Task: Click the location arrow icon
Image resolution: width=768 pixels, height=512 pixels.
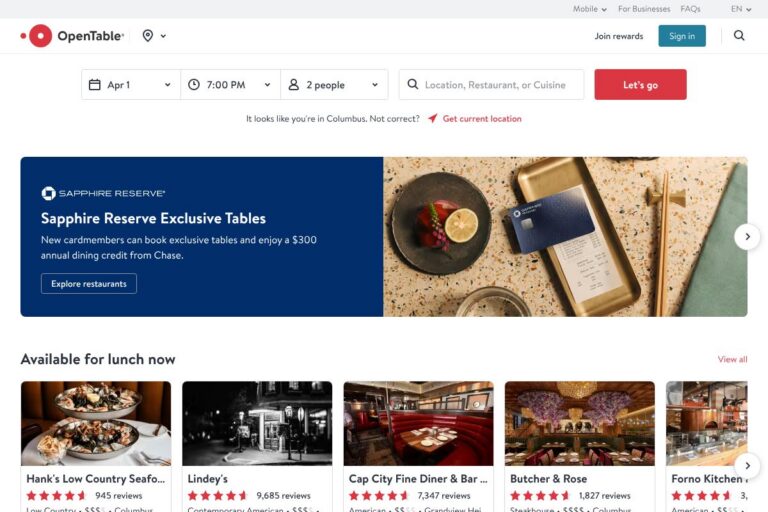Action: coord(433,118)
